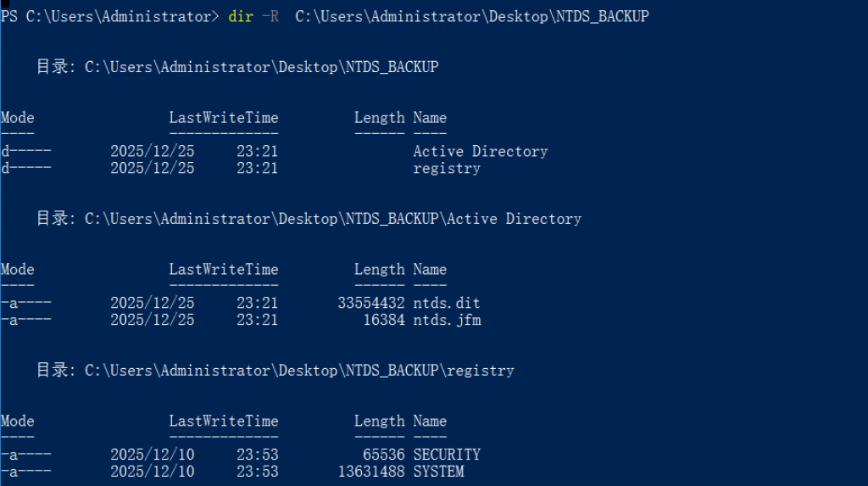Click the 65536 length value
The image size is (868, 486).
coord(383,455)
